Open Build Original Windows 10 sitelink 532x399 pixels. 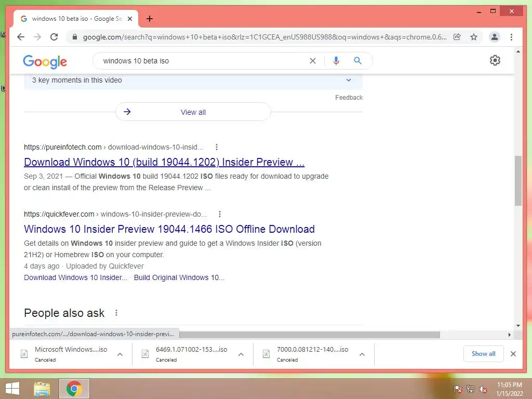179,277
